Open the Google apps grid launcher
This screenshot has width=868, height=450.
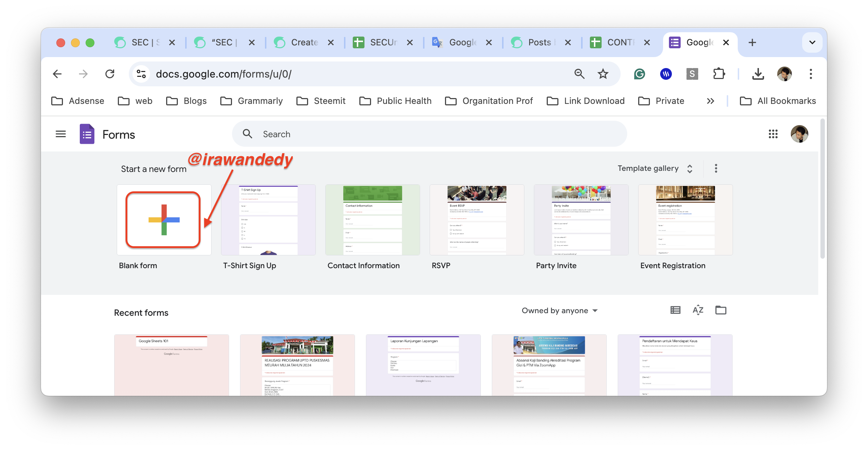click(x=773, y=134)
